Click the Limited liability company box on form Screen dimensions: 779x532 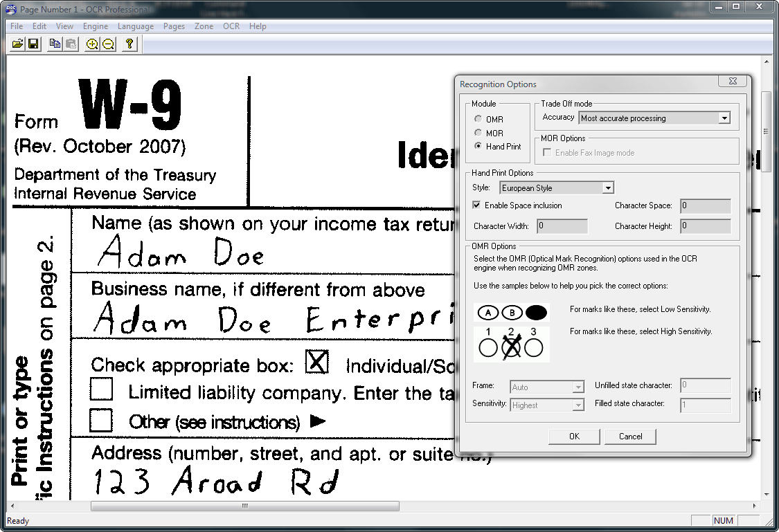(101, 389)
